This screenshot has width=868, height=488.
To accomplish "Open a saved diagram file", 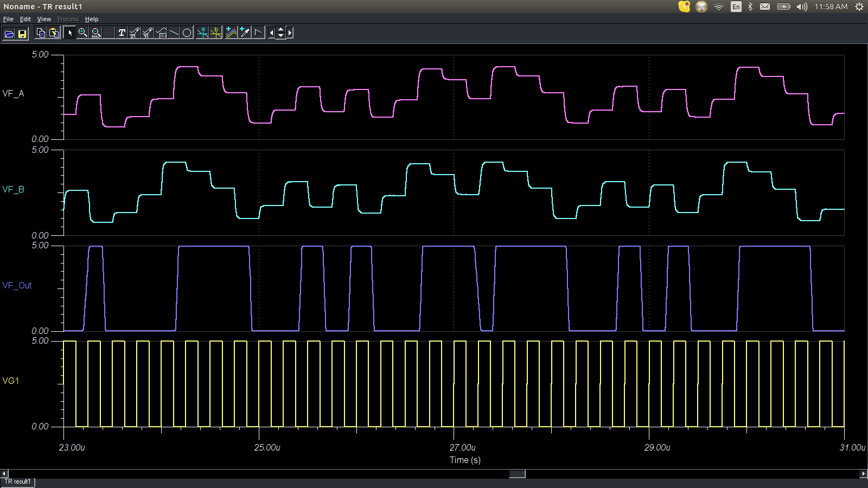I will click(9, 33).
